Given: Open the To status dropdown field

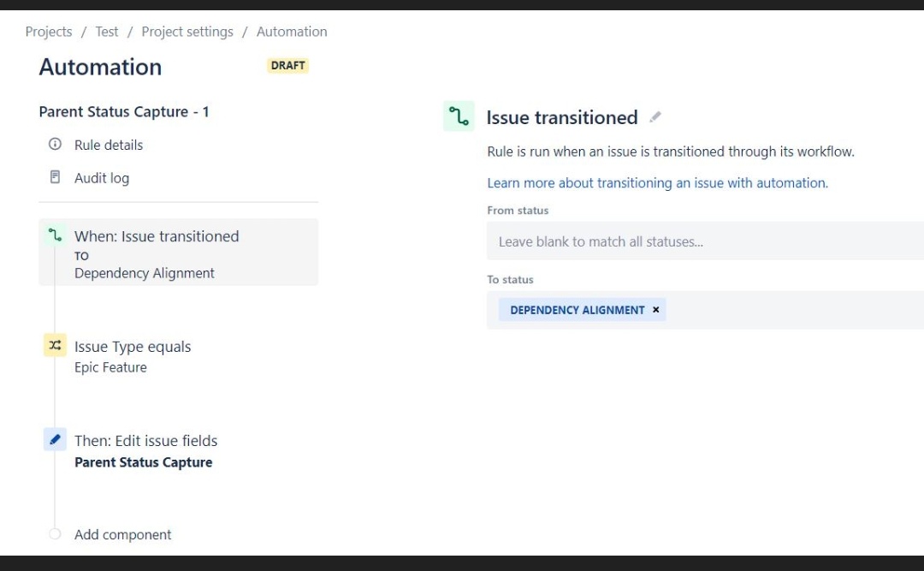Looking at the screenshot, I should pos(705,310).
